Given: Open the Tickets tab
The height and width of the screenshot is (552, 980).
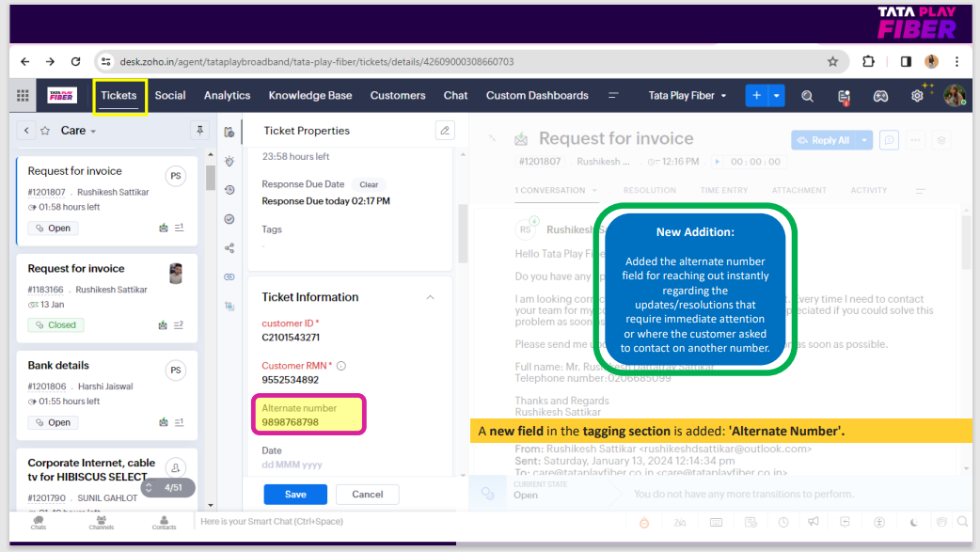Looking at the screenshot, I should 119,96.
